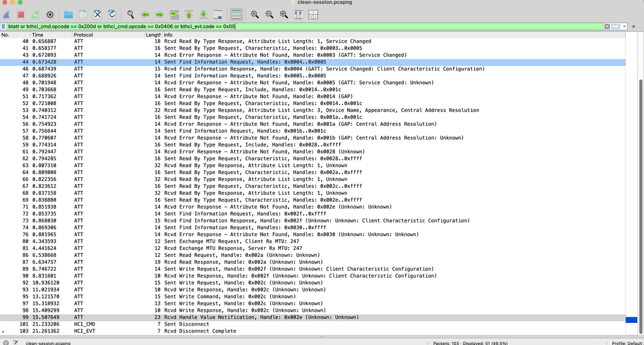Toggle packet list colorization
Viewport: 644px width, 345px height.
point(236,15)
